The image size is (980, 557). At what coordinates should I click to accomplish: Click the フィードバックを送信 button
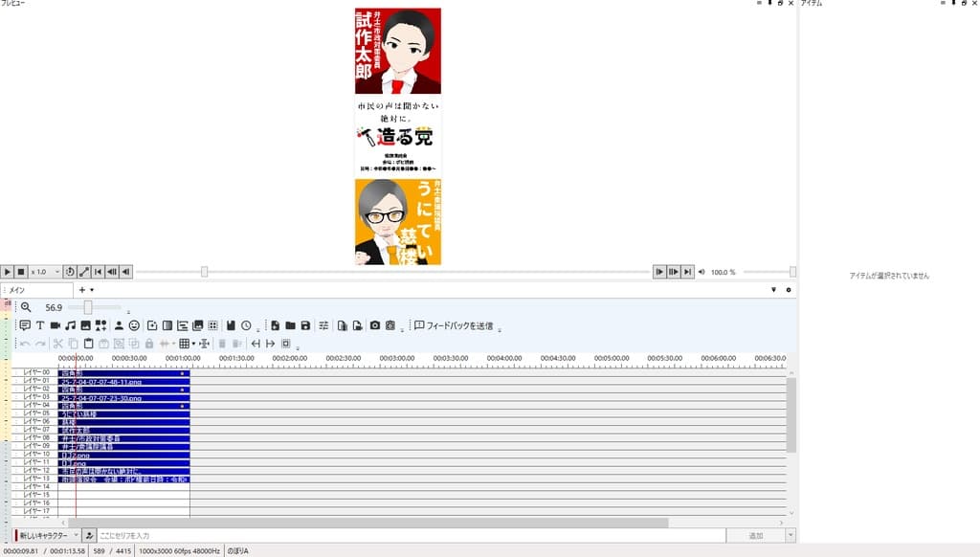[x=454, y=325]
